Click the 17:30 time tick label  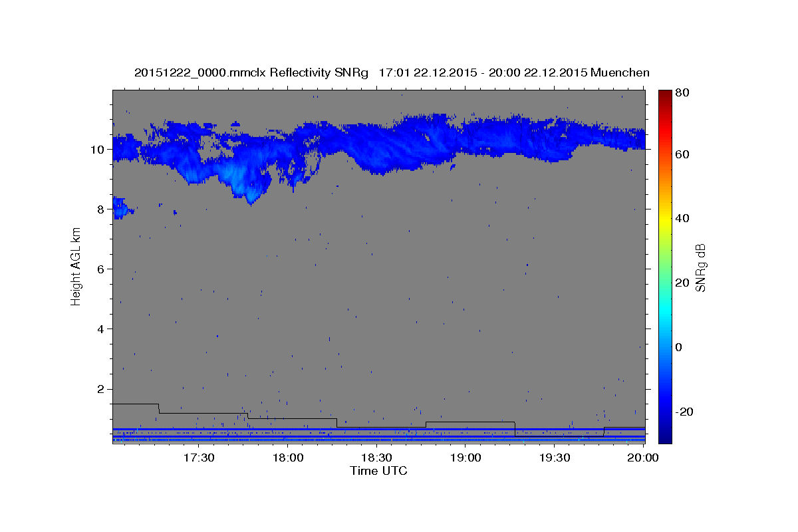(x=199, y=458)
